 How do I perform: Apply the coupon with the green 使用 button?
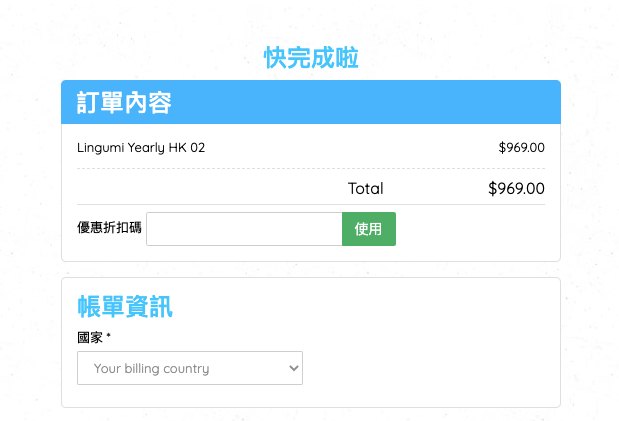point(369,229)
